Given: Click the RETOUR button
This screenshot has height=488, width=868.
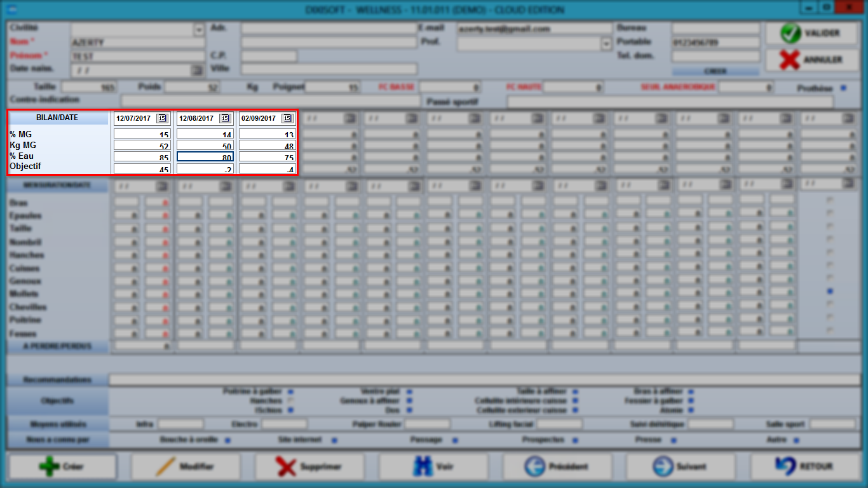Looking at the screenshot, I should tap(805, 466).
